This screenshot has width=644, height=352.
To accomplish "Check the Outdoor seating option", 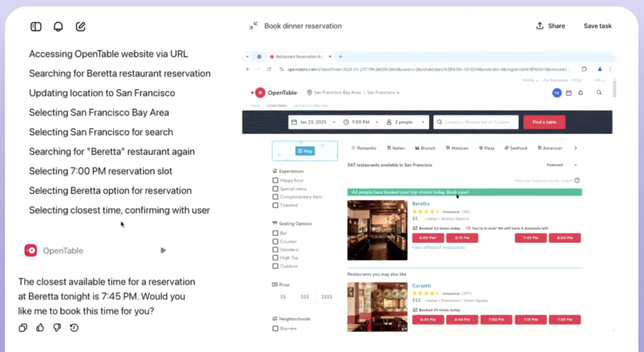I will [275, 266].
